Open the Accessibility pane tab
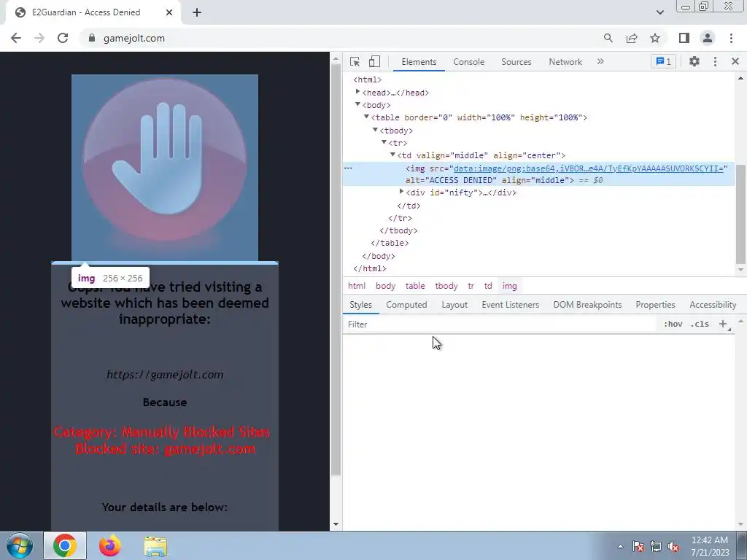 coord(713,305)
